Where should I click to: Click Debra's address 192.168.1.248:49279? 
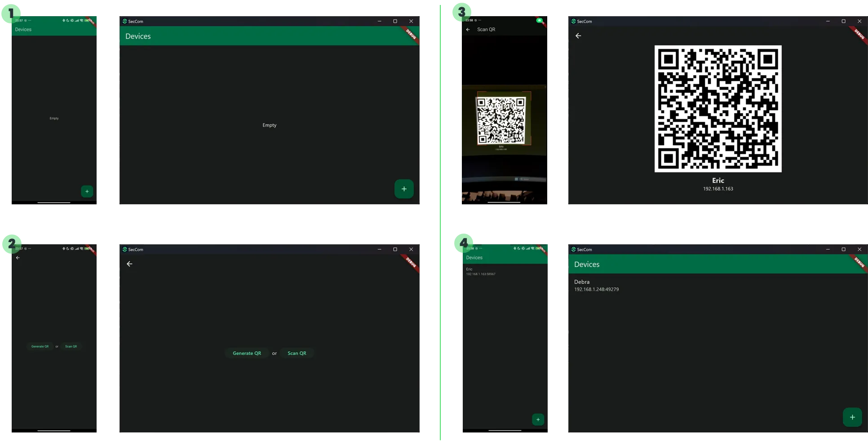596,290
